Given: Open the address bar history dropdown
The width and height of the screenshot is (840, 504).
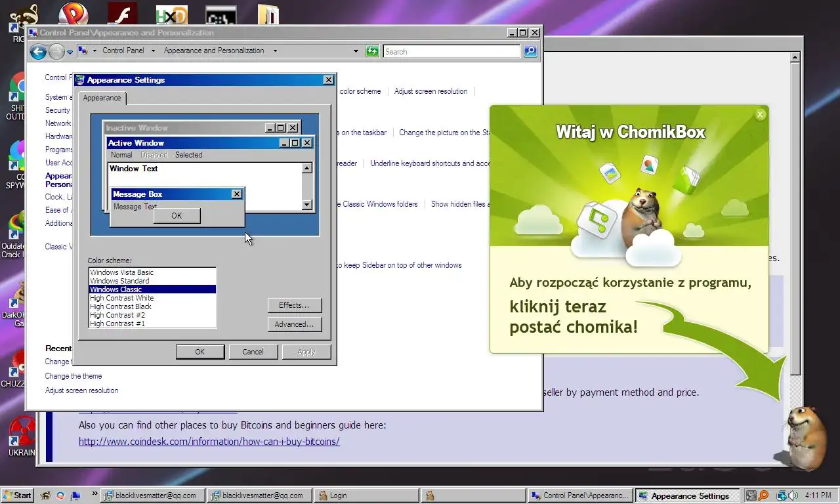Looking at the screenshot, I should point(356,51).
